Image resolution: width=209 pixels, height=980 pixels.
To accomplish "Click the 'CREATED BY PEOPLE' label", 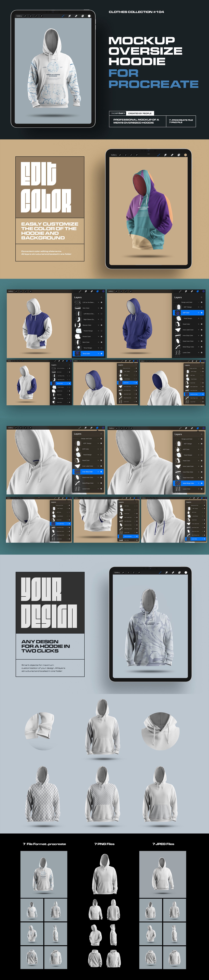I will point(140,113).
